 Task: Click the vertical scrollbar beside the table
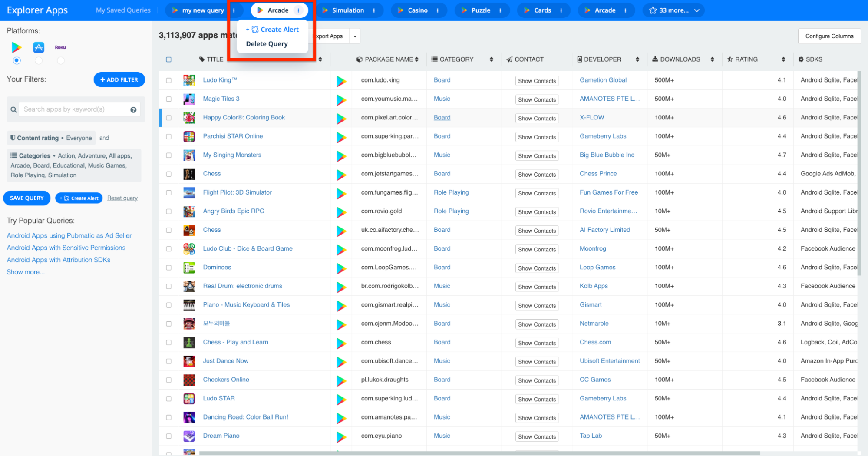coord(859,174)
